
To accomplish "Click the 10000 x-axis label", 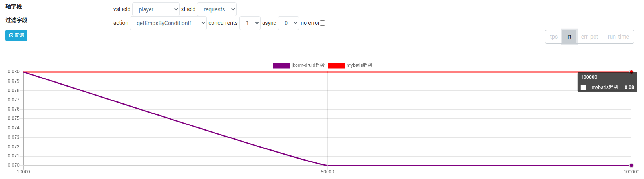I will pos(24,172).
